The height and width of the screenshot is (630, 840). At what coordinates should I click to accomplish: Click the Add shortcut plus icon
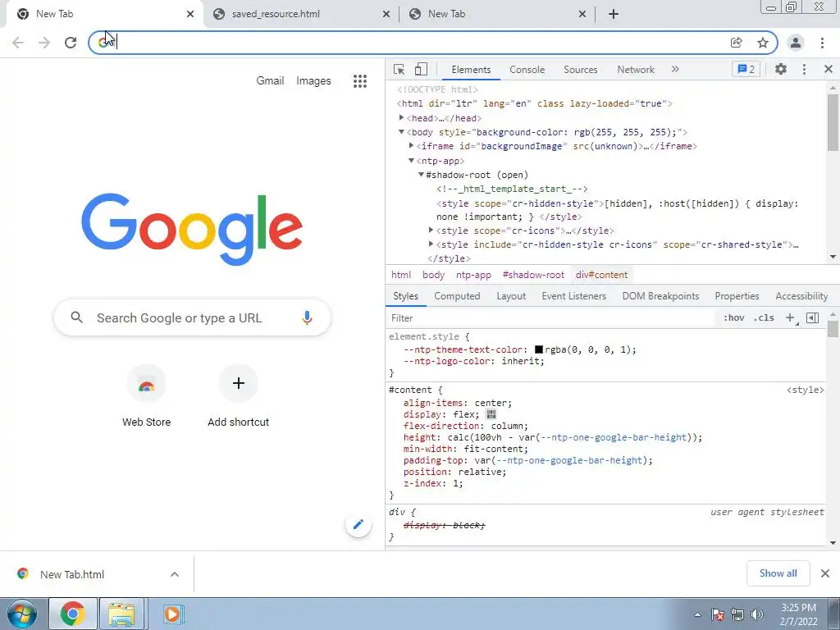tap(239, 384)
